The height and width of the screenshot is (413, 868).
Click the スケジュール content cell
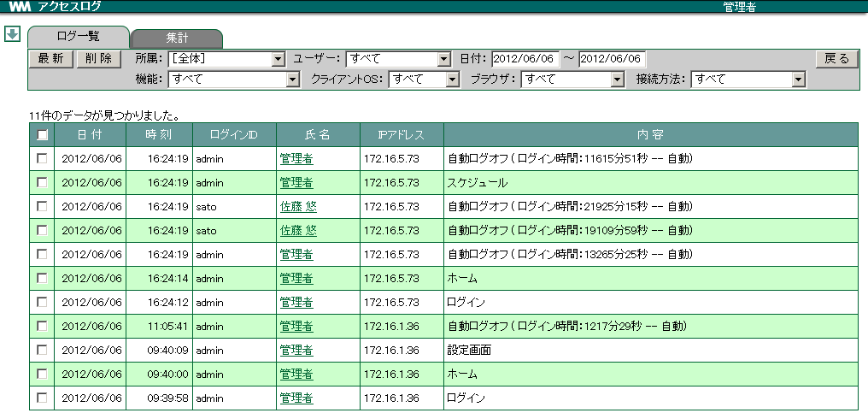tap(650, 182)
